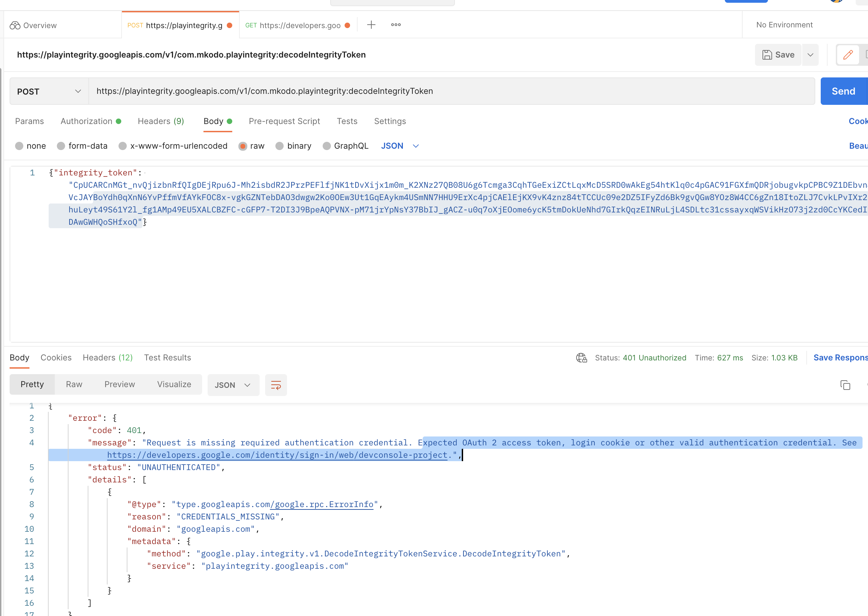Open the devconsole-project link in response
Screen dimensions: 868x616
point(277,455)
